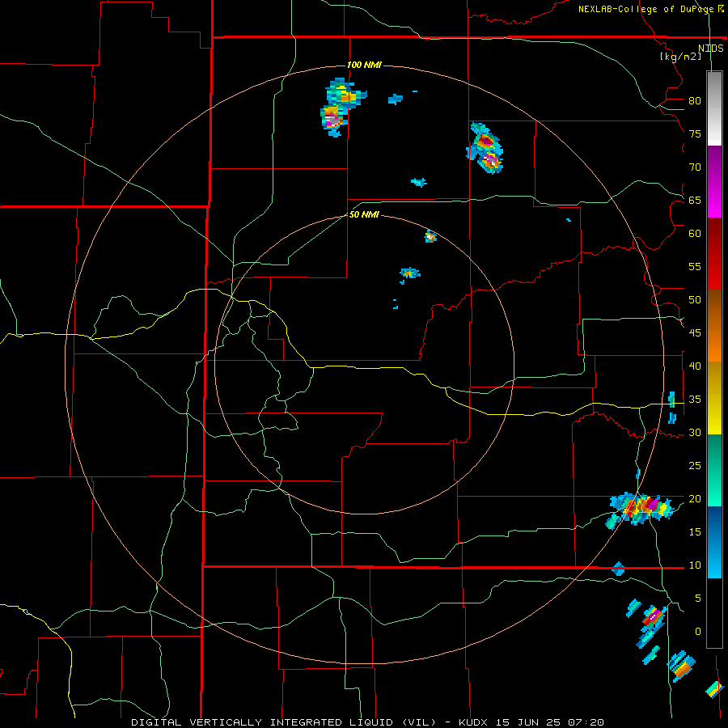728x728 pixels.
Task: Pick the red segment of the VIL color bar
Action: point(714,253)
